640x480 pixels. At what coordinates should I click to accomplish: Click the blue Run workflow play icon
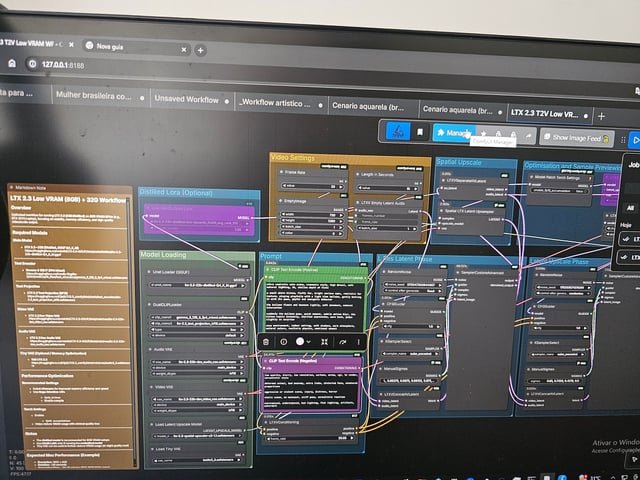pyautogui.click(x=633, y=139)
